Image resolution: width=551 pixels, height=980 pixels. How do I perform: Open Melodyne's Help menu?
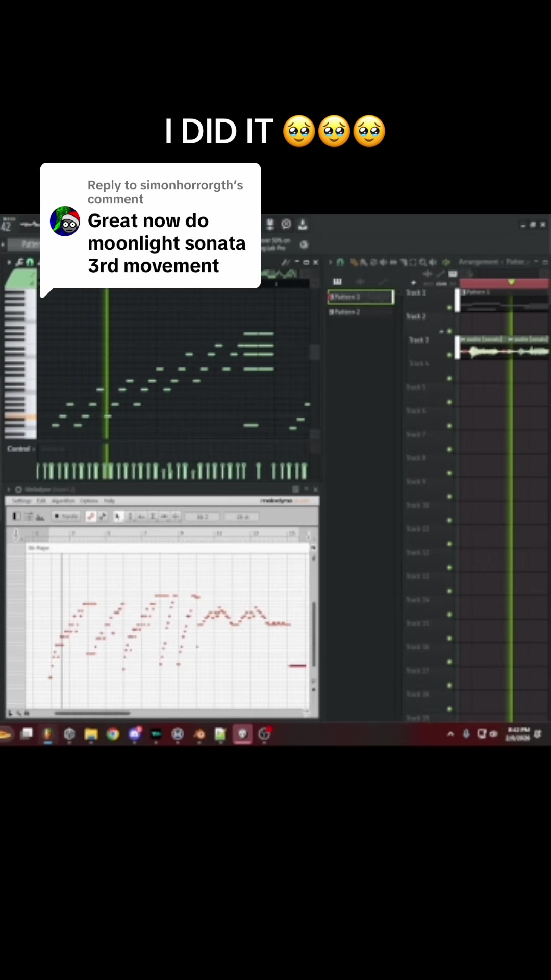(x=109, y=501)
